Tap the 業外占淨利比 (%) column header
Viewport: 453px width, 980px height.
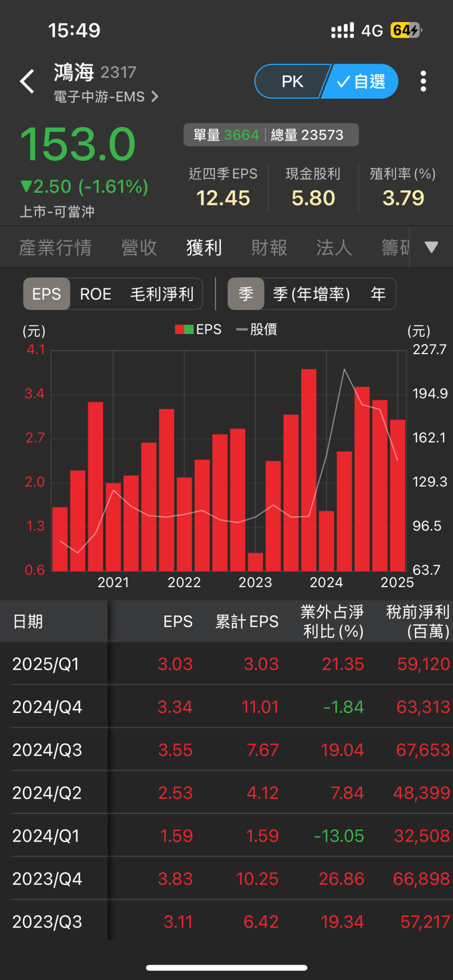pos(332,621)
